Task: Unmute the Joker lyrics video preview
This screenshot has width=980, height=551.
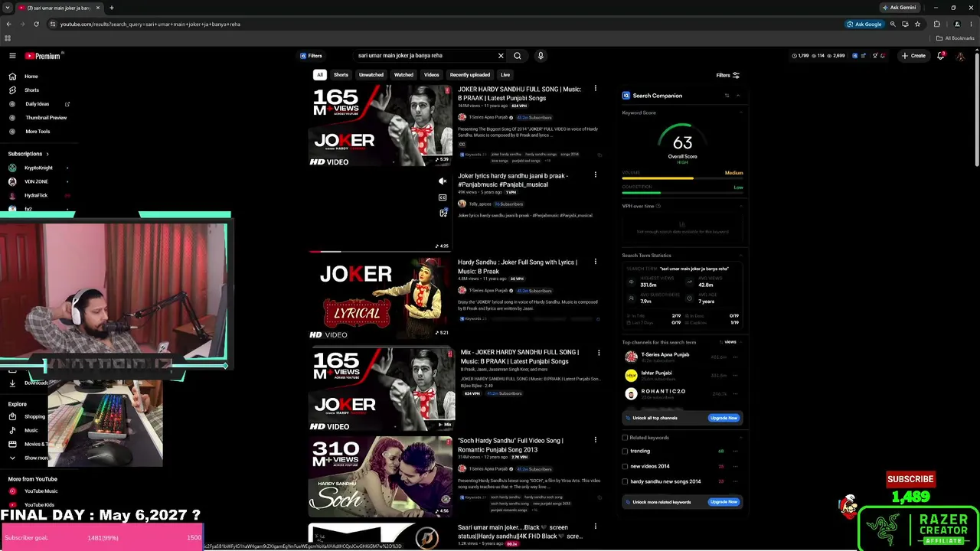Action: click(x=443, y=181)
